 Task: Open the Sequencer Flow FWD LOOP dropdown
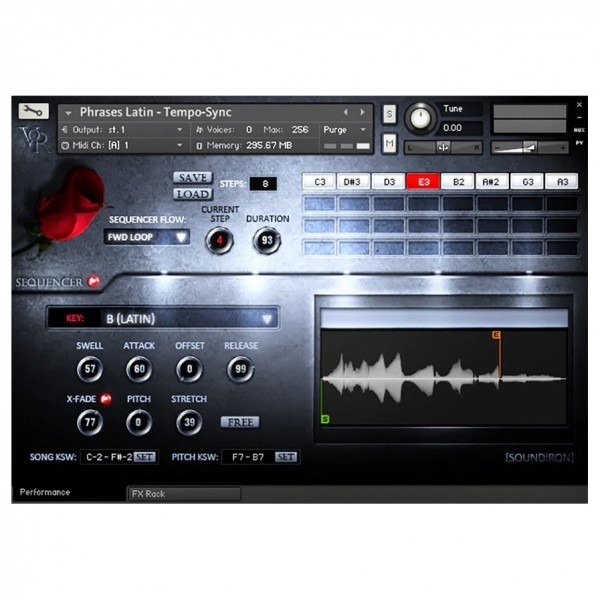coord(147,237)
